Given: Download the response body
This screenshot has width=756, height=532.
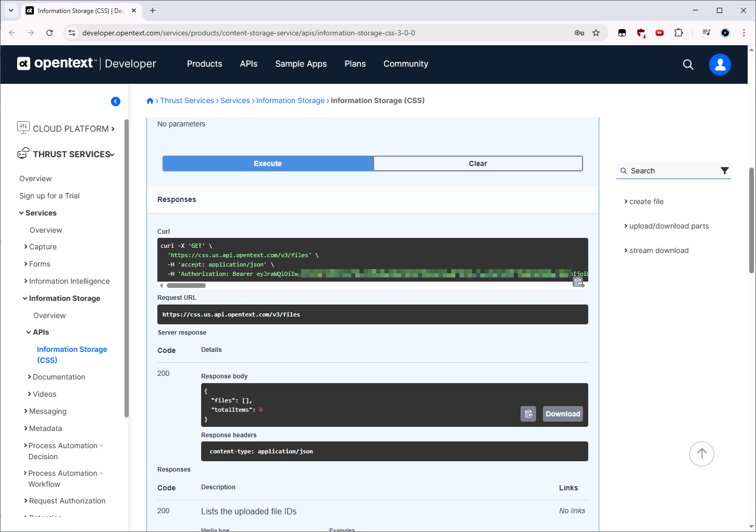Looking at the screenshot, I should coord(563,414).
